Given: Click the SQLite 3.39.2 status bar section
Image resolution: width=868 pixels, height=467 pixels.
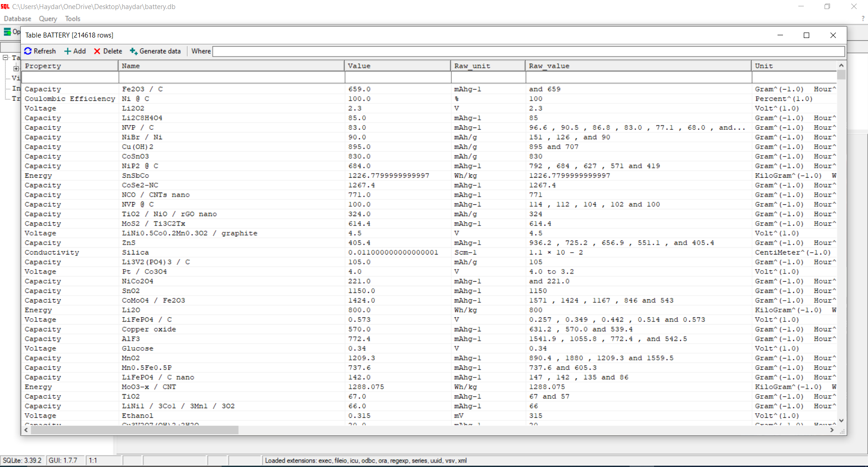Looking at the screenshot, I should pos(22,460).
